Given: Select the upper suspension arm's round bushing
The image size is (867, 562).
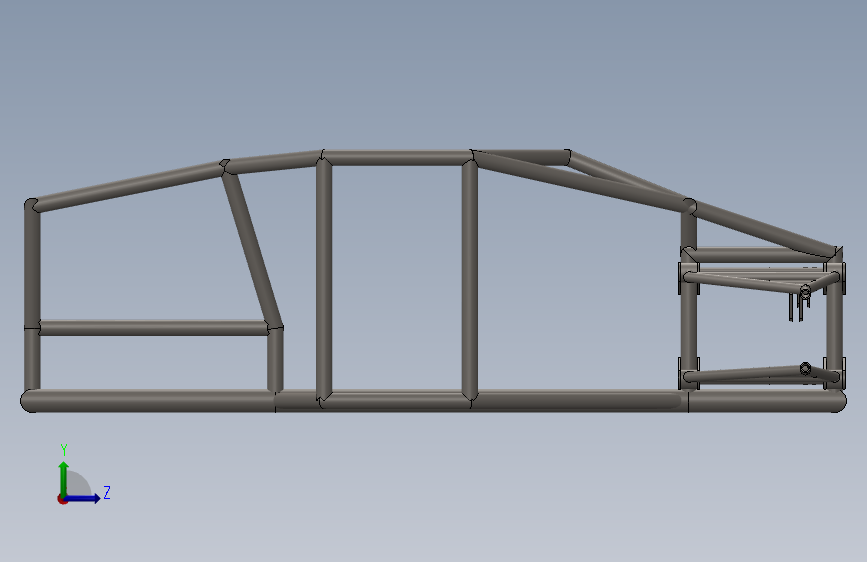Looking at the screenshot, I should (x=805, y=291).
